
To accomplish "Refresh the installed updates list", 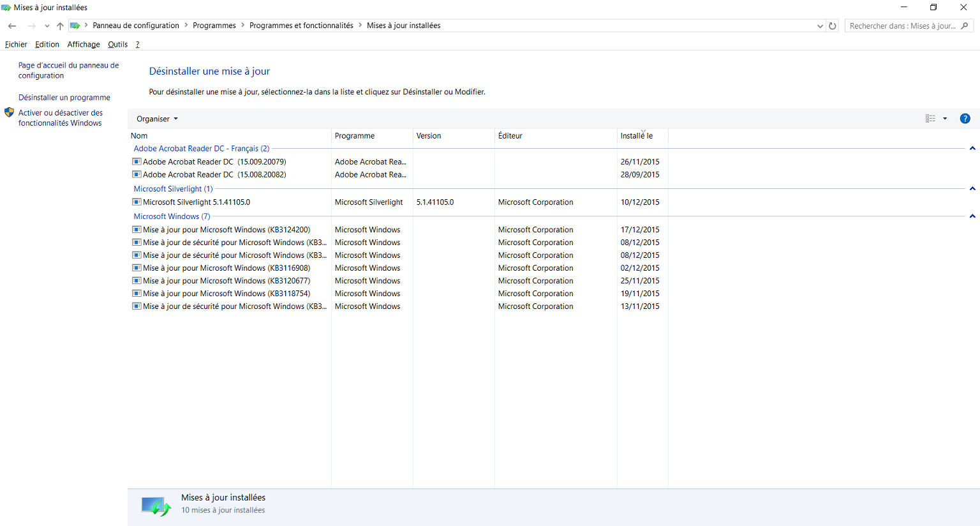I will pos(832,26).
